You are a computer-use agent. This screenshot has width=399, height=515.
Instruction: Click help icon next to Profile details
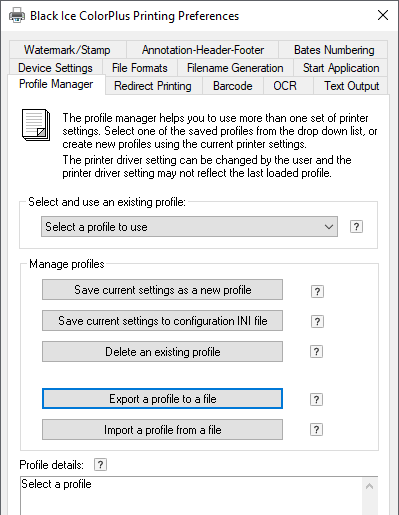point(100,464)
